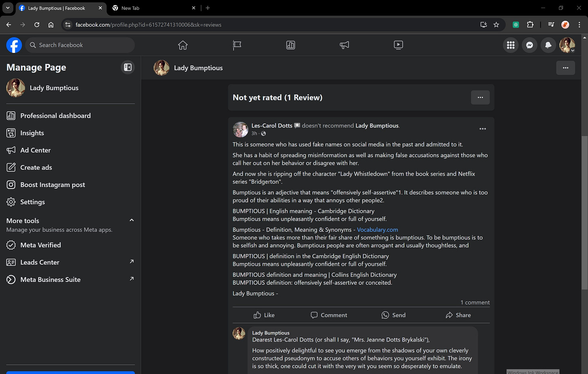Click the install app icon in address bar
The image size is (588, 374).
click(x=483, y=25)
